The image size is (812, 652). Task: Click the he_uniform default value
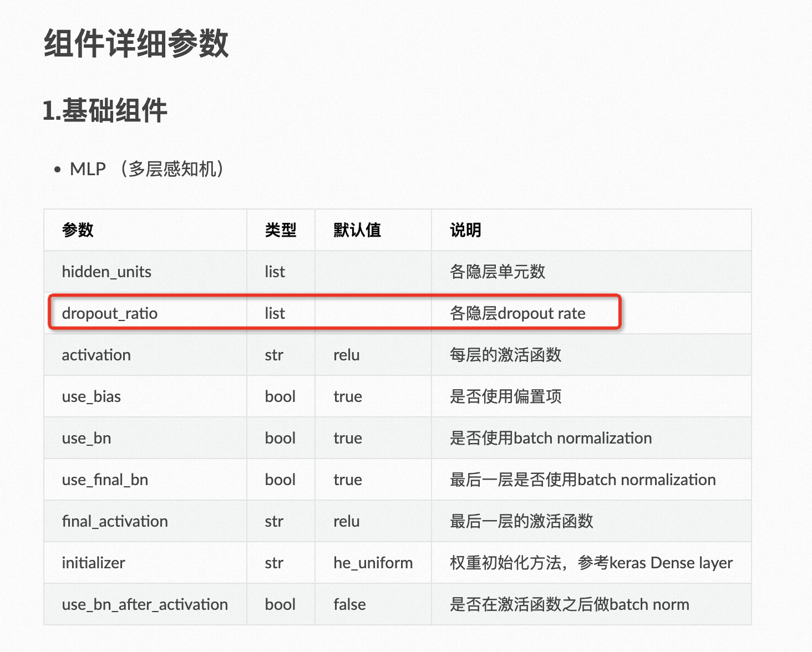pos(373,563)
